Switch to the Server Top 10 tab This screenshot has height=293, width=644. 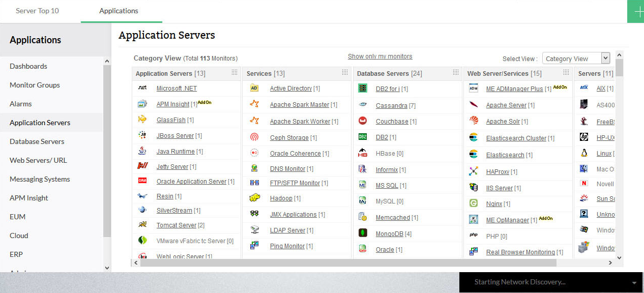tap(37, 10)
